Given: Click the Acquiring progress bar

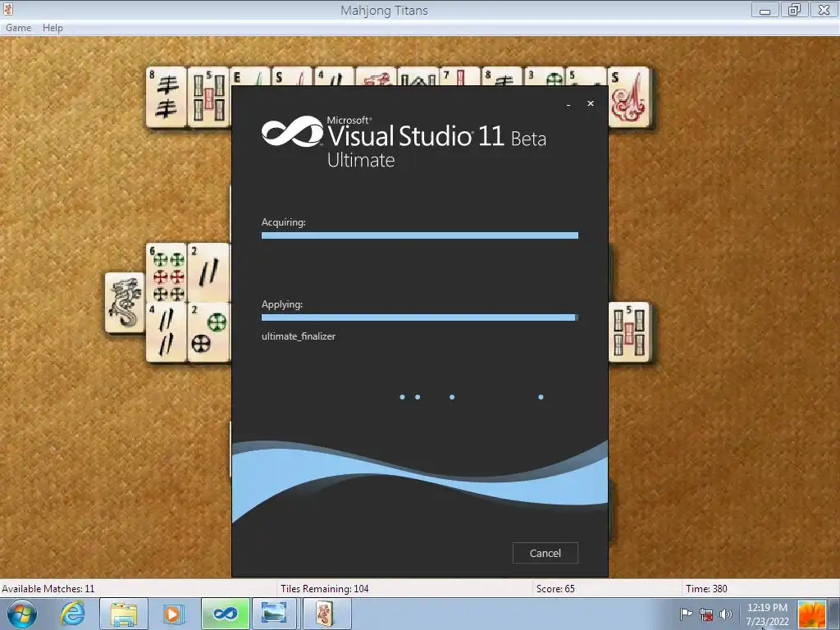Looking at the screenshot, I should pos(419,235).
